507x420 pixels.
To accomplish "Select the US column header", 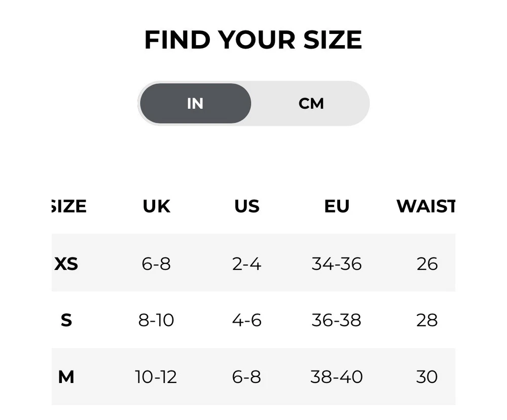I will [x=247, y=206].
